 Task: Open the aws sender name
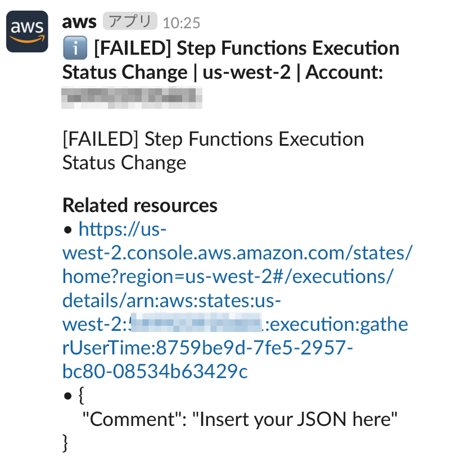click(x=79, y=22)
